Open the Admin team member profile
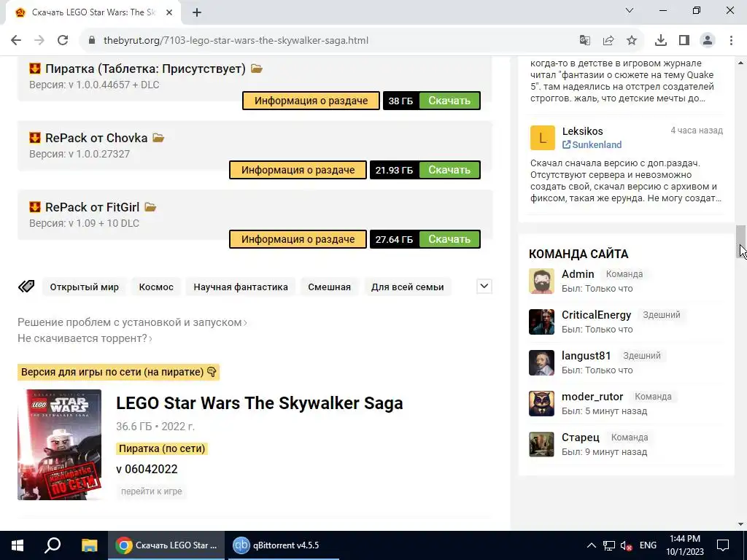This screenshot has width=747, height=560. pos(578,274)
